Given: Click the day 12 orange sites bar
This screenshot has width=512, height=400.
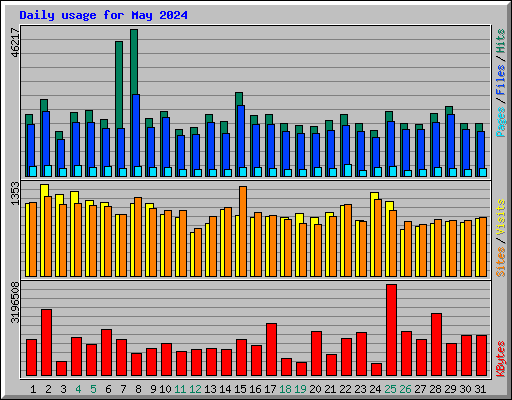Looking at the screenshot, I should pyautogui.click(x=198, y=252).
